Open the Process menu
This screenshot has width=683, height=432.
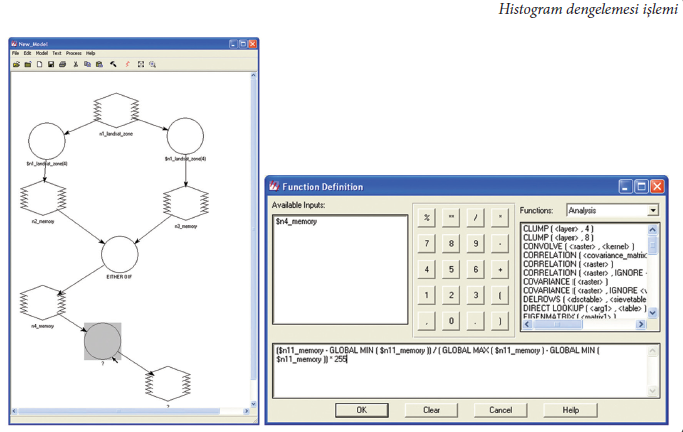(x=73, y=53)
